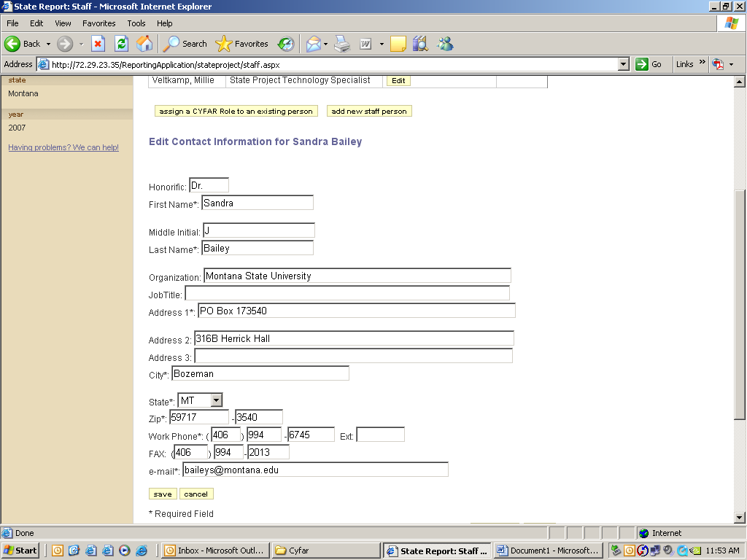Click the 'Having problems? We can help!' link
Image resolution: width=747 pixels, height=560 pixels.
coord(63,147)
